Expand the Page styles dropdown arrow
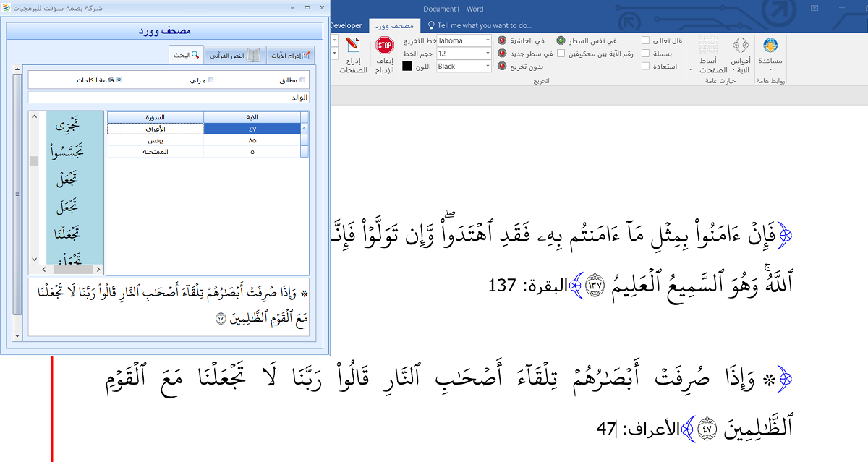 [690, 70]
